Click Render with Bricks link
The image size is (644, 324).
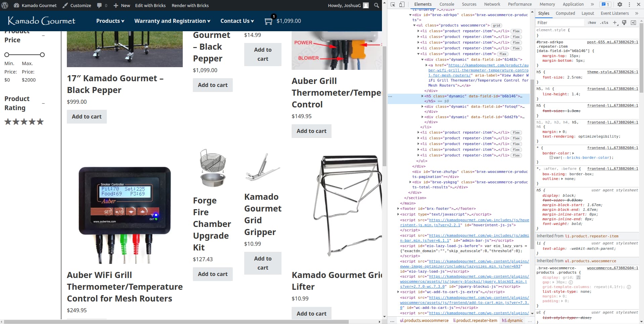[x=190, y=5]
